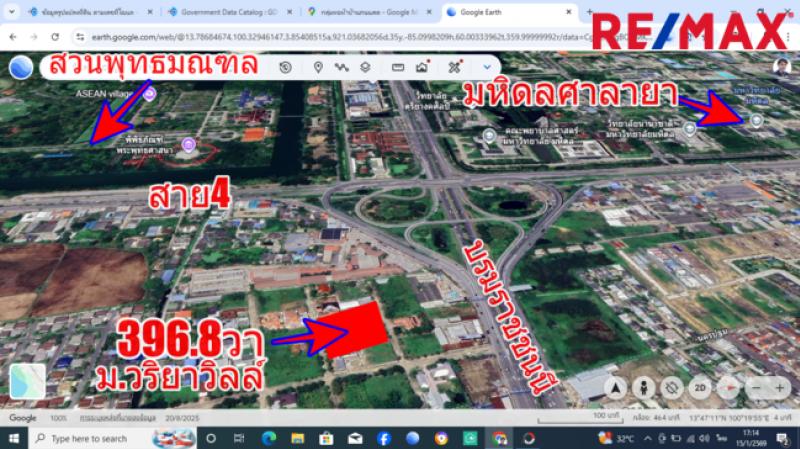Open File Explorer from the taskbar
Image resolution: width=800 pixels, height=449 pixels.
tap(297, 438)
